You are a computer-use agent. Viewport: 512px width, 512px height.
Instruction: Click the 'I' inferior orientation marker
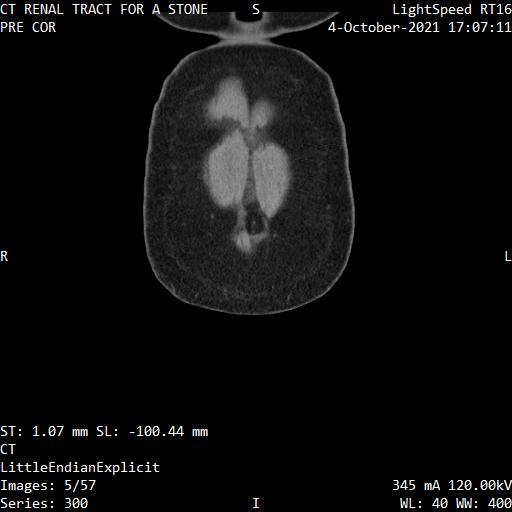[256, 503]
